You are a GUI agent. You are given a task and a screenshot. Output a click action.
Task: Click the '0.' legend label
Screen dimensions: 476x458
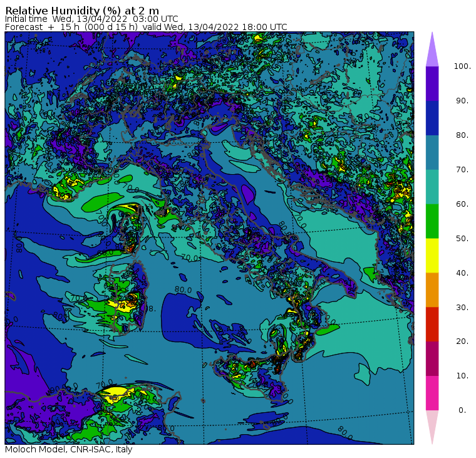click(462, 410)
